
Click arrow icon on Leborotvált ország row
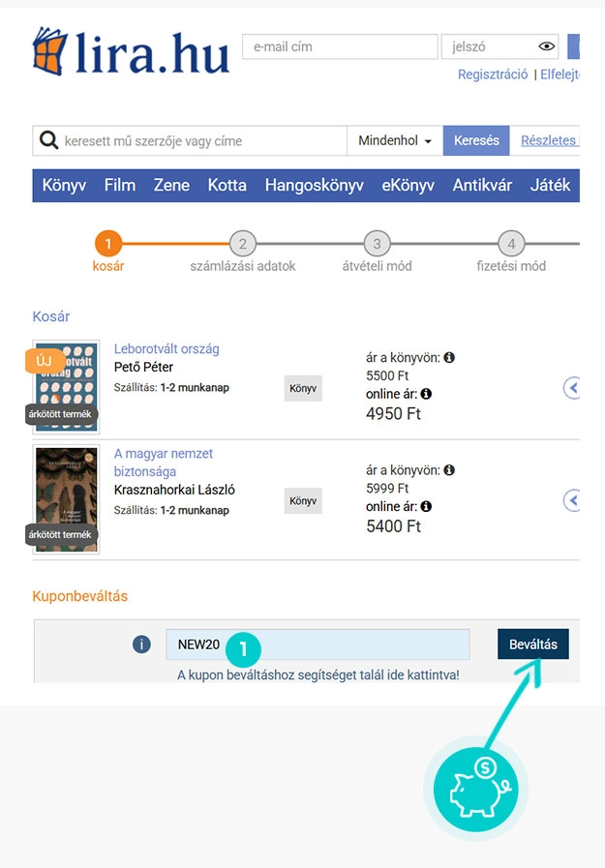[572, 388]
